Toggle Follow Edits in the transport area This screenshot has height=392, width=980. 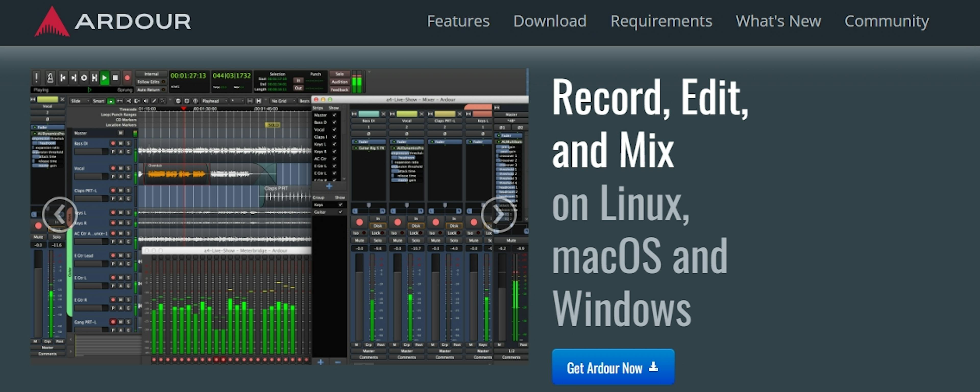[151, 82]
